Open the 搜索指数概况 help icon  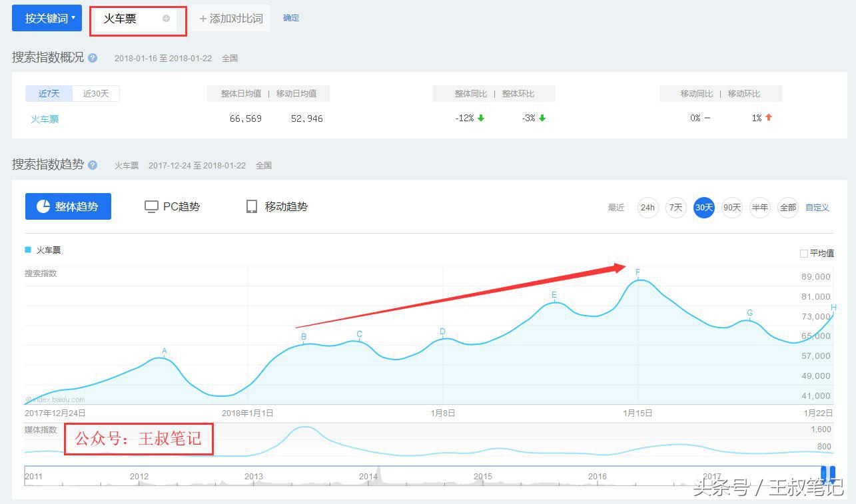(x=92, y=58)
